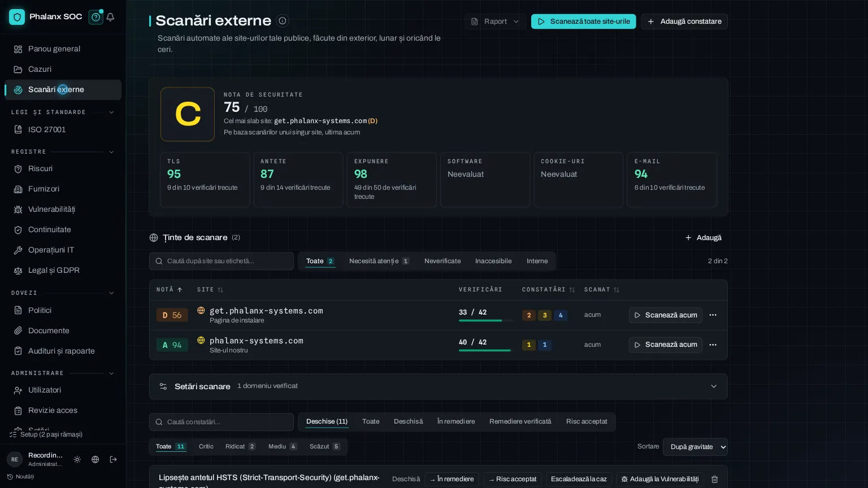Image resolution: width=868 pixels, height=488 pixels.
Task: Toggle the theme sun icon
Action: point(77,460)
